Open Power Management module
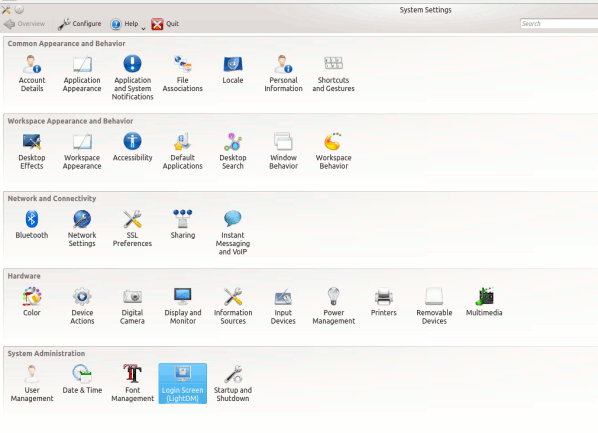598x433 pixels. tap(334, 306)
